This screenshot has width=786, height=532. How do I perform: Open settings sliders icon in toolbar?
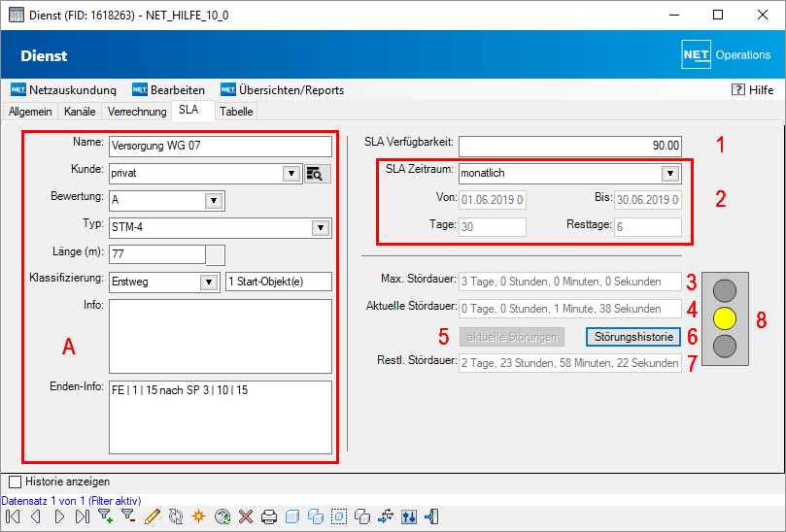tap(409, 516)
